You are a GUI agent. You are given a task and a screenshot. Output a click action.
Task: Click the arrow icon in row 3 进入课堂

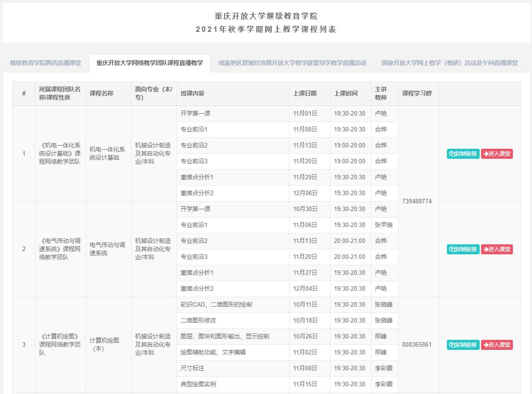coord(486,345)
